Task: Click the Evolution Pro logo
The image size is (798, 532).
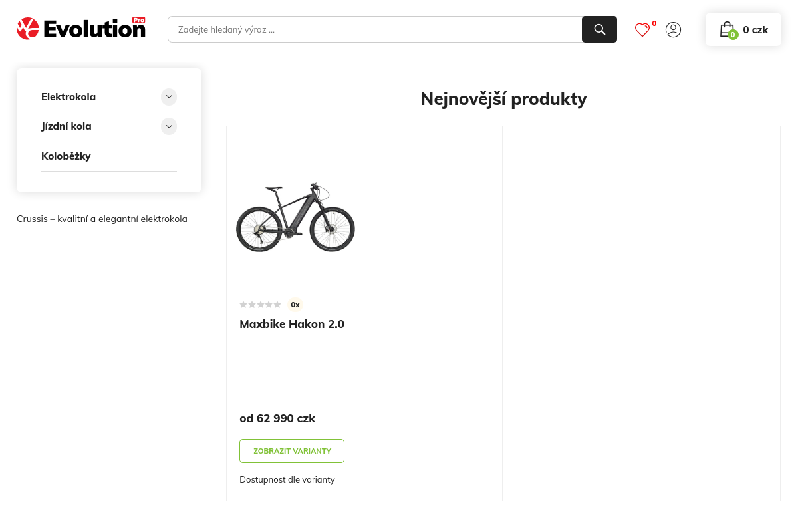Action: (80, 28)
